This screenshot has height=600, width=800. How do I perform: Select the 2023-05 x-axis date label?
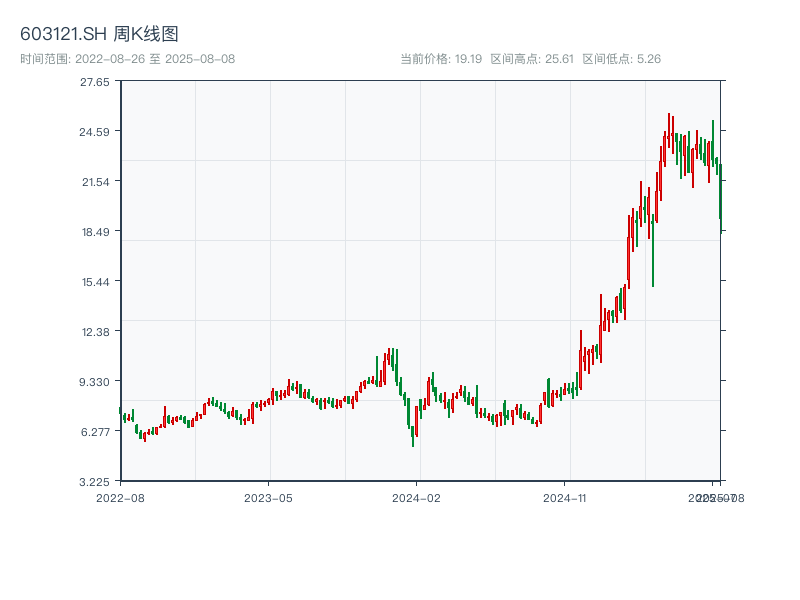point(269,497)
